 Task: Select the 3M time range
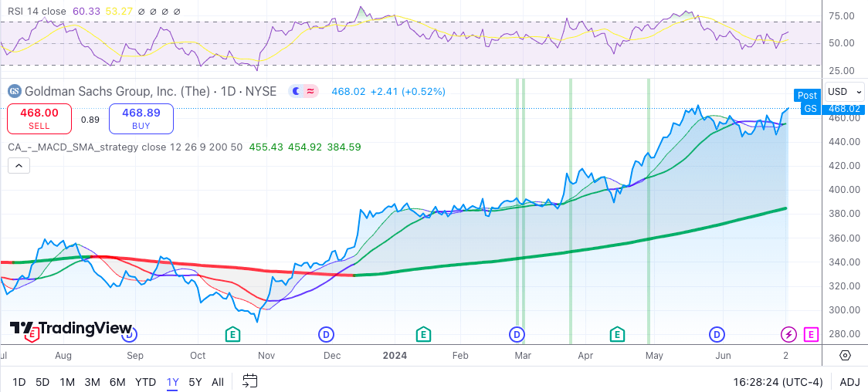92,382
